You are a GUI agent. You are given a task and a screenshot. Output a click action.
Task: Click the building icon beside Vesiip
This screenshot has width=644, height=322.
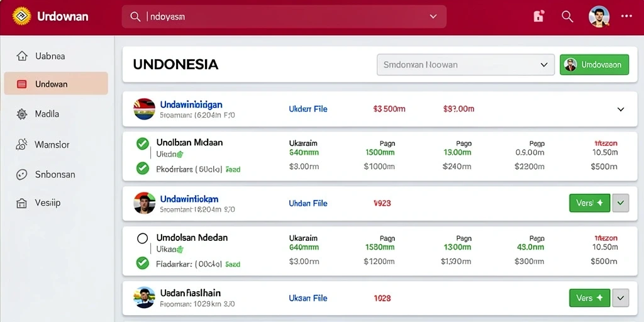coord(21,203)
